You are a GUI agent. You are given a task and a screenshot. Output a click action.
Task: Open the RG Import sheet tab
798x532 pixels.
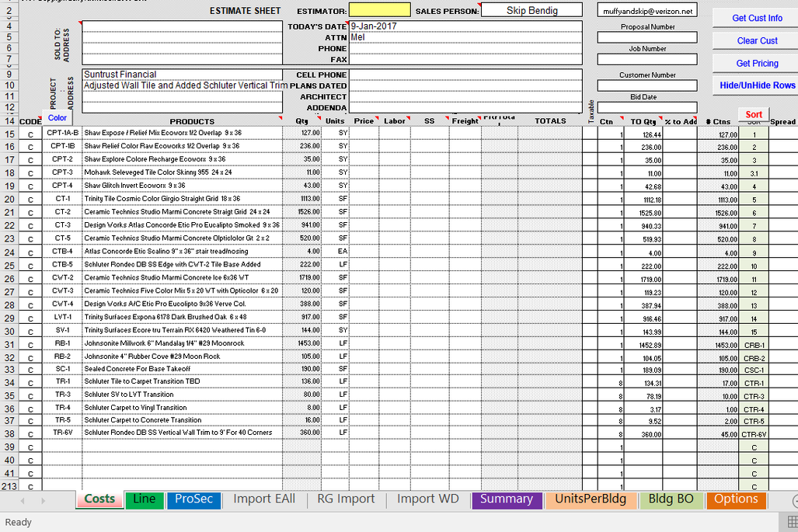pos(346,499)
